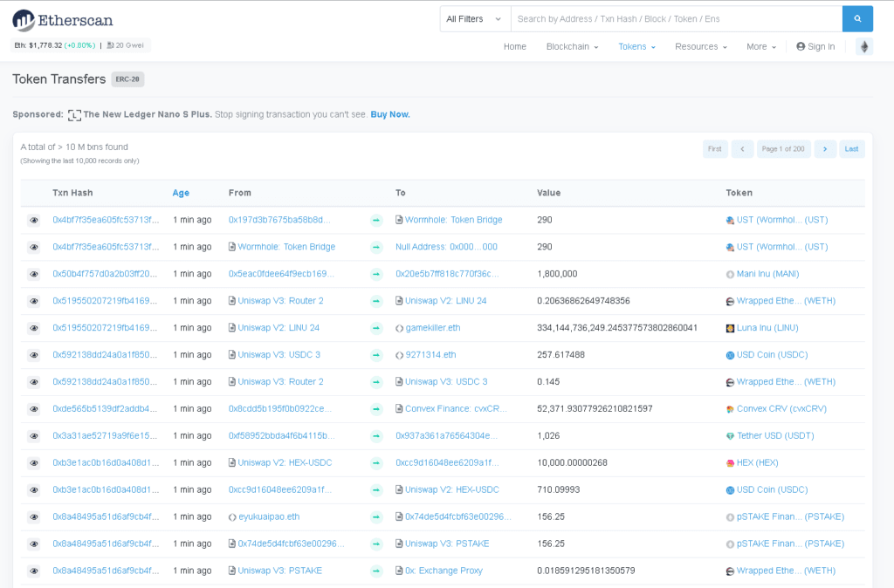Click the UST Wormhole token icon in first row
Screen dimensions: 894x588
(x=730, y=221)
